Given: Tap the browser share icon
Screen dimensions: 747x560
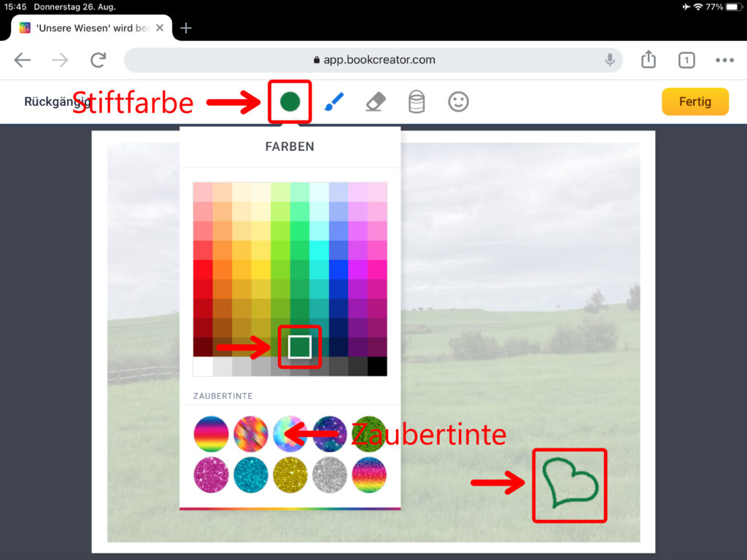Looking at the screenshot, I should (649, 60).
